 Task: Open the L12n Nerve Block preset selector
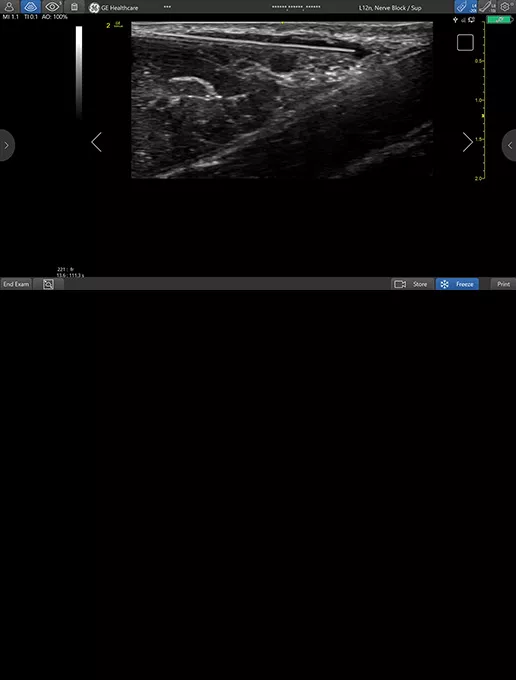(x=390, y=8)
